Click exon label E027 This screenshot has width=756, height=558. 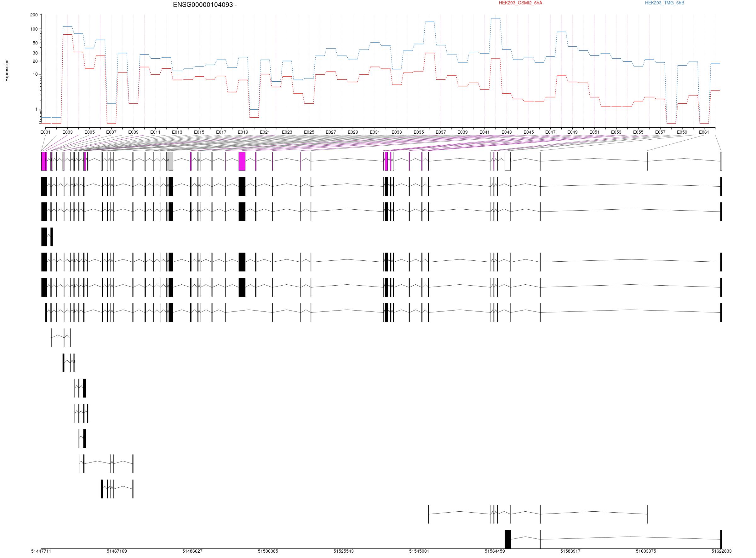331,132
